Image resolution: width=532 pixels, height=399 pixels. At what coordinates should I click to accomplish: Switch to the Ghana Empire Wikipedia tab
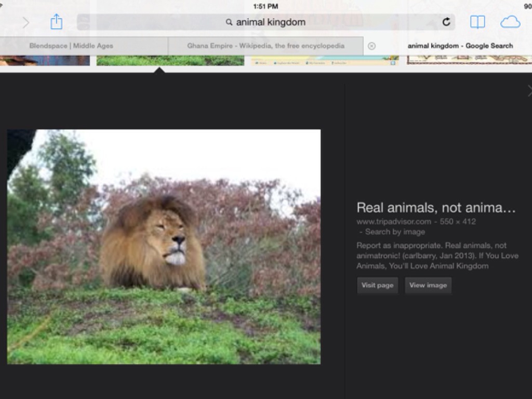pos(265,46)
